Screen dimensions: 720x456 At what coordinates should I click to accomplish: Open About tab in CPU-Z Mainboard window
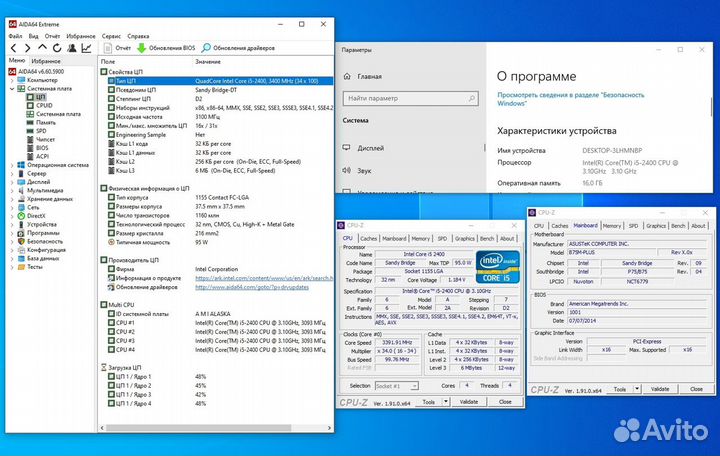(x=698, y=225)
